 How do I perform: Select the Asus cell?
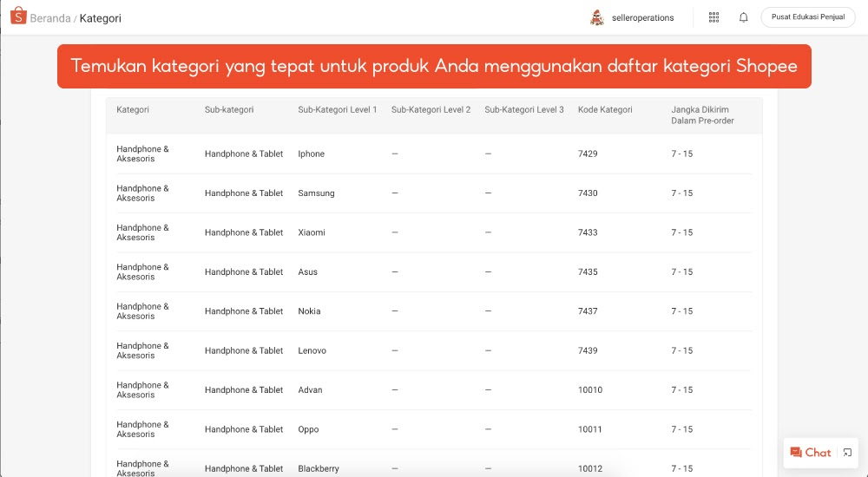click(308, 271)
